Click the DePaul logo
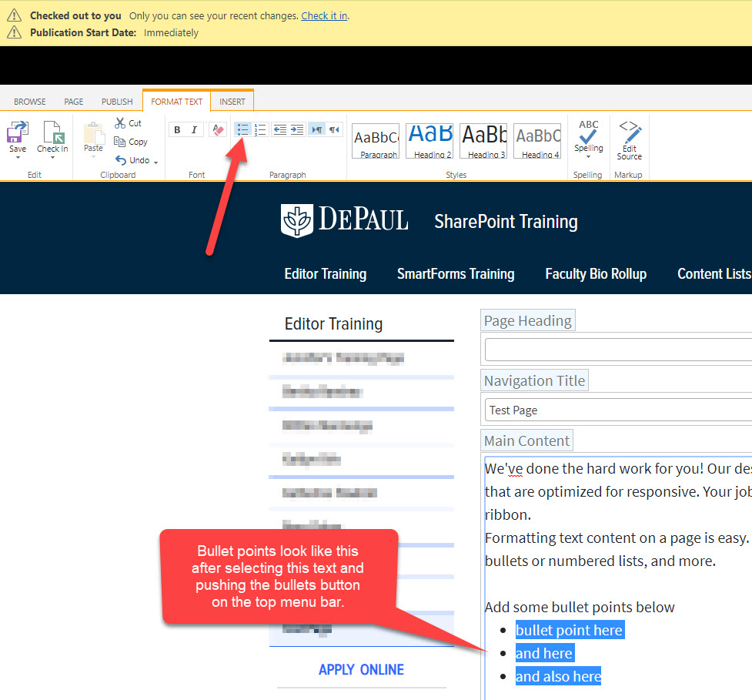752x700 pixels. click(x=344, y=220)
